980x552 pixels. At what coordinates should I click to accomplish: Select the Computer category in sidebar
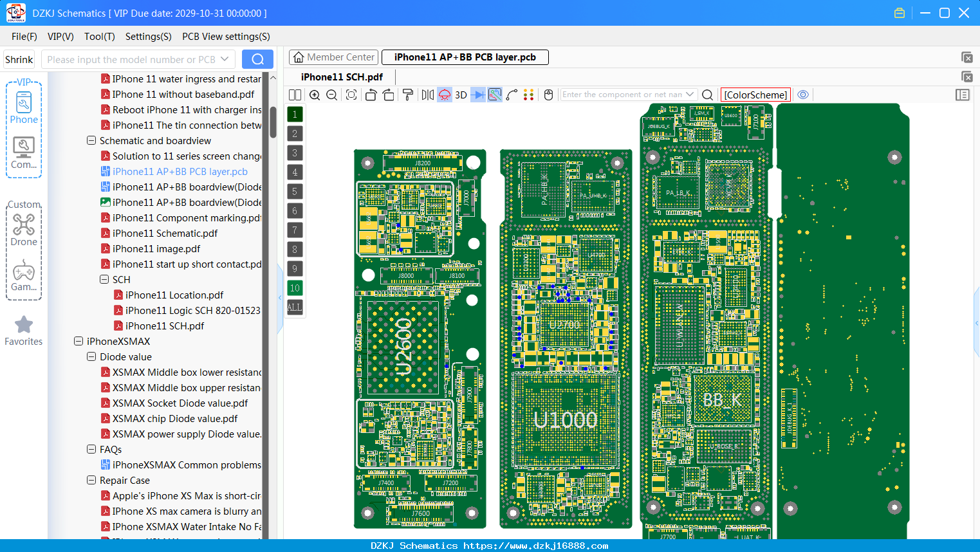(x=24, y=153)
